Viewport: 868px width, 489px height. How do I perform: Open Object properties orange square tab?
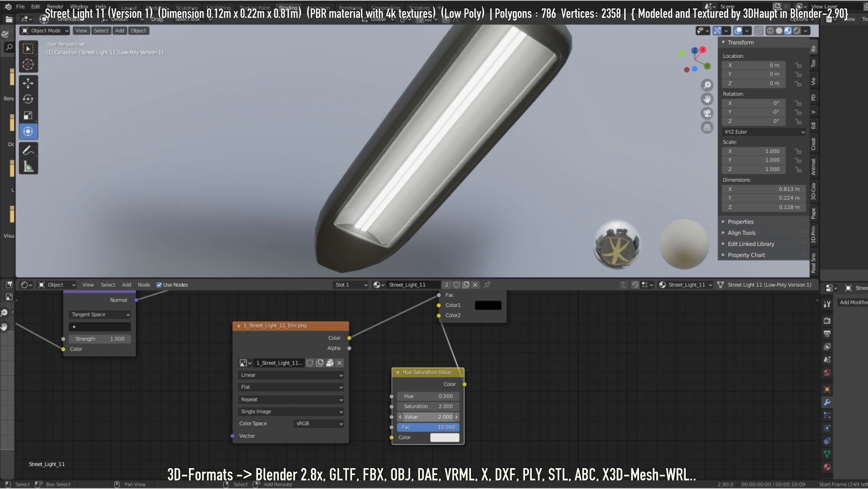tap(827, 389)
